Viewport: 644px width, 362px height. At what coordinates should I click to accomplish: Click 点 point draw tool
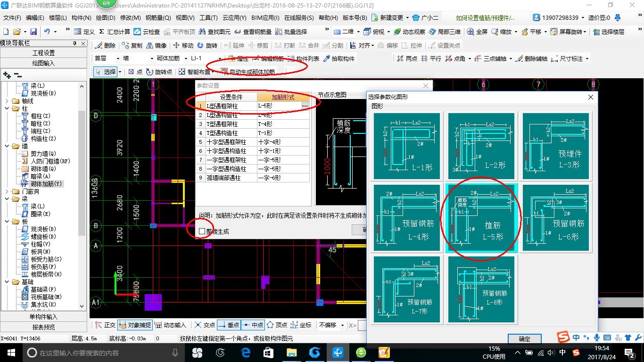point(135,72)
